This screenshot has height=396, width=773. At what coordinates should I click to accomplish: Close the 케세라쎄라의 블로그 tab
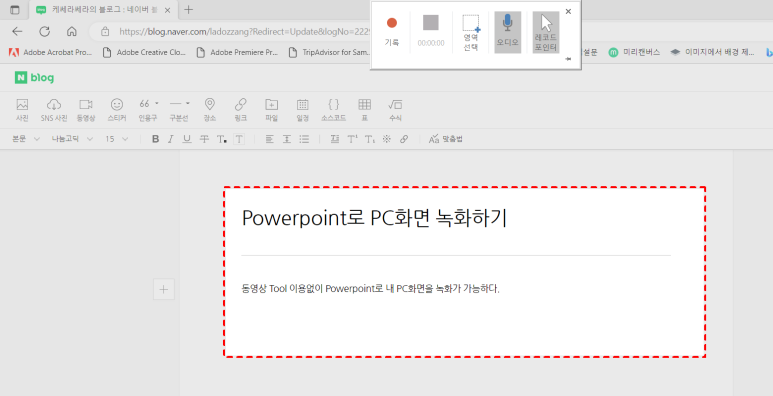tap(168, 10)
